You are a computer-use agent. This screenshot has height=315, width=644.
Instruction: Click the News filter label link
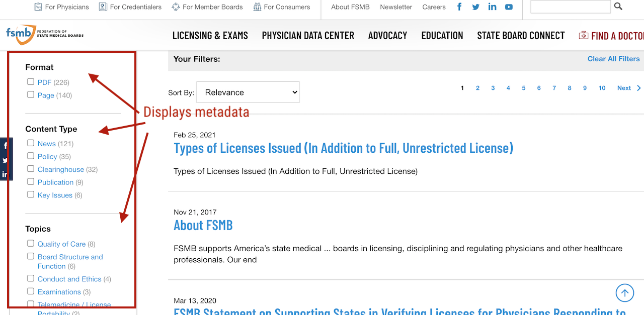point(47,144)
